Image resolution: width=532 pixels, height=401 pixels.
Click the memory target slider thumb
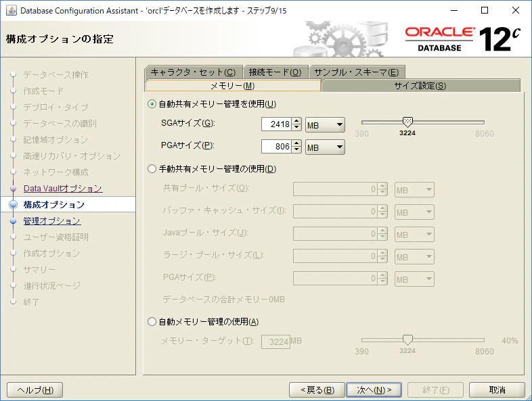click(x=407, y=339)
